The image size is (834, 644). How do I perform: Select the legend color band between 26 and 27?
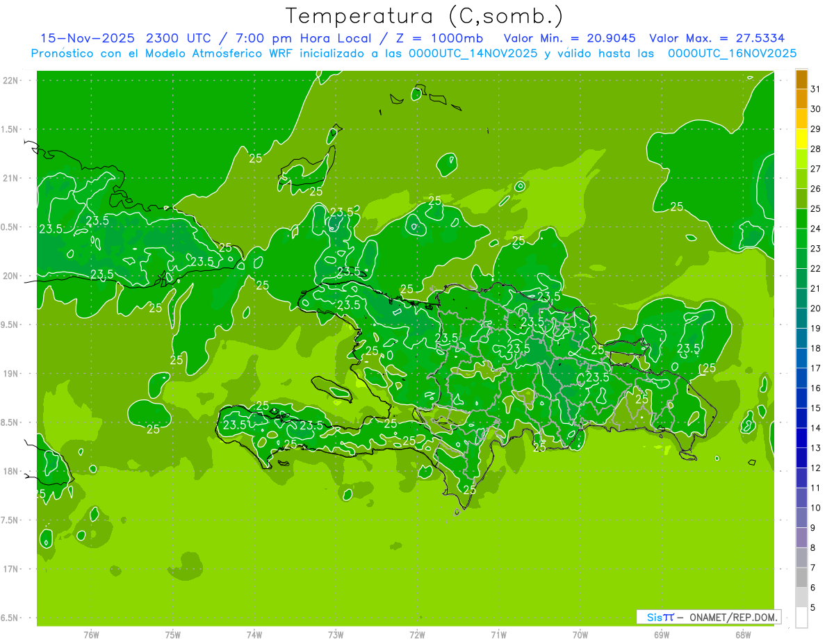point(801,179)
